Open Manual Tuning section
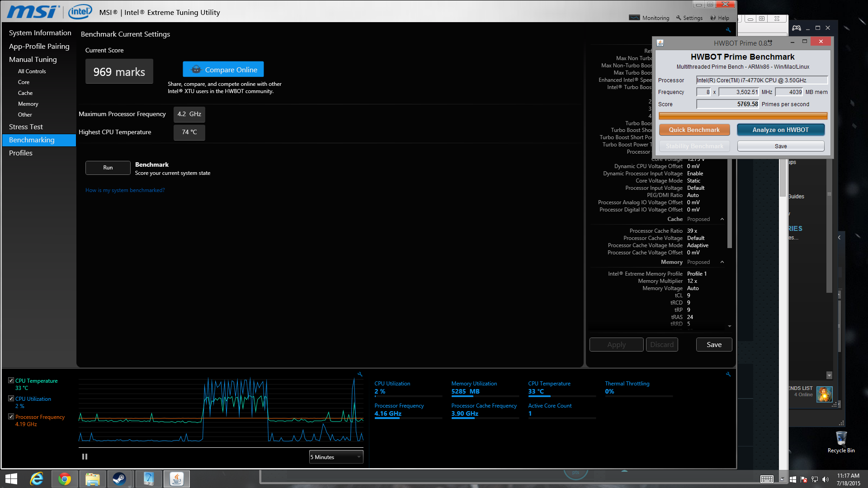868x488 pixels. coord(33,60)
